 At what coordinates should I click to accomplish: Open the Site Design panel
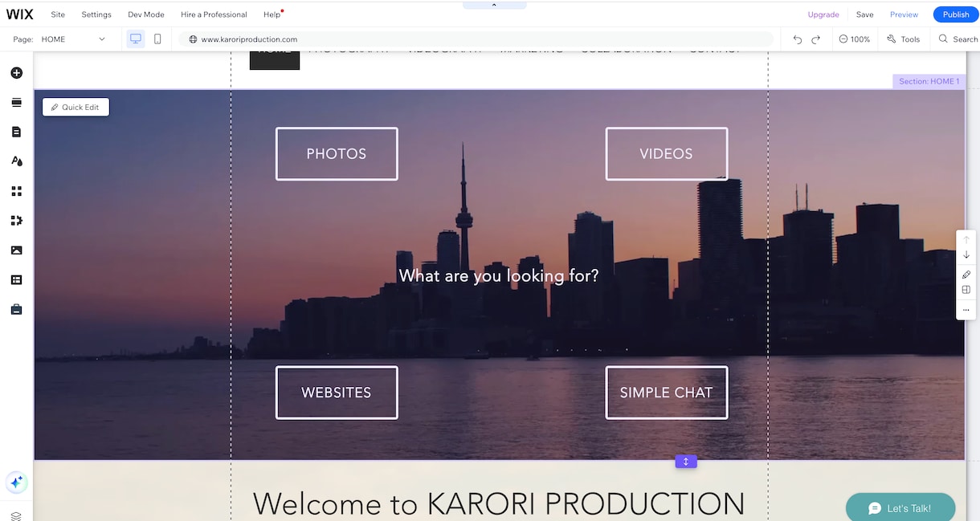pos(16,161)
